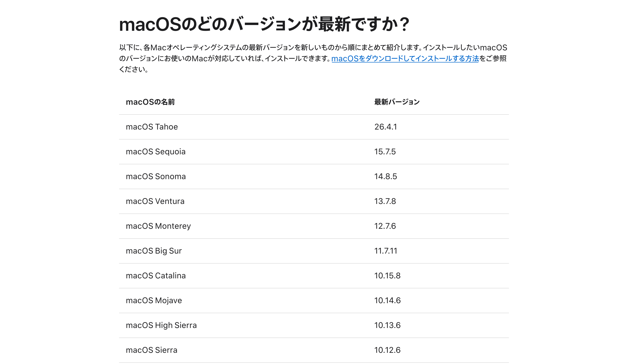The width and height of the screenshot is (628, 364).
Task: Click the introductory paragraph text
Action: 313,58
